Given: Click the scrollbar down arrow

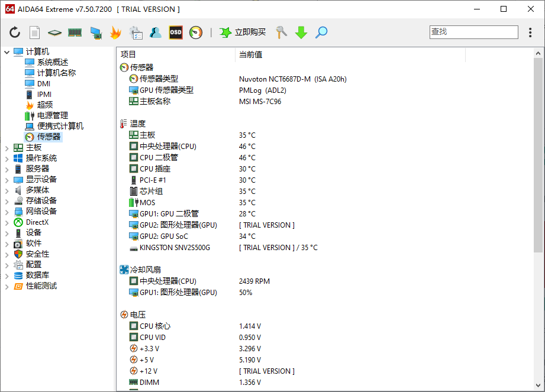Looking at the screenshot, I should pos(538,385).
